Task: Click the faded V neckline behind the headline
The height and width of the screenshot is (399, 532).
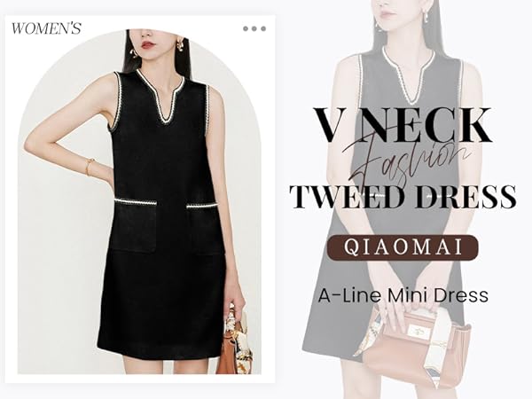Action: [x=409, y=74]
